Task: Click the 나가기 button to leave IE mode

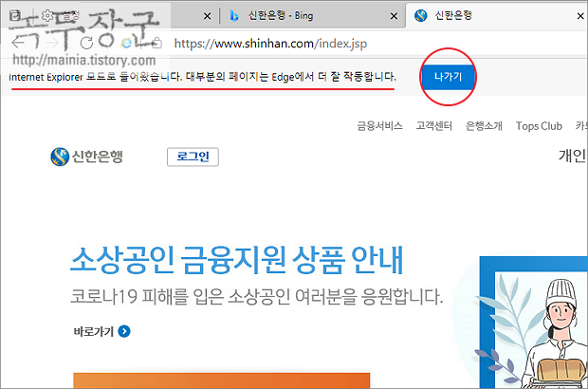Action: 448,77
